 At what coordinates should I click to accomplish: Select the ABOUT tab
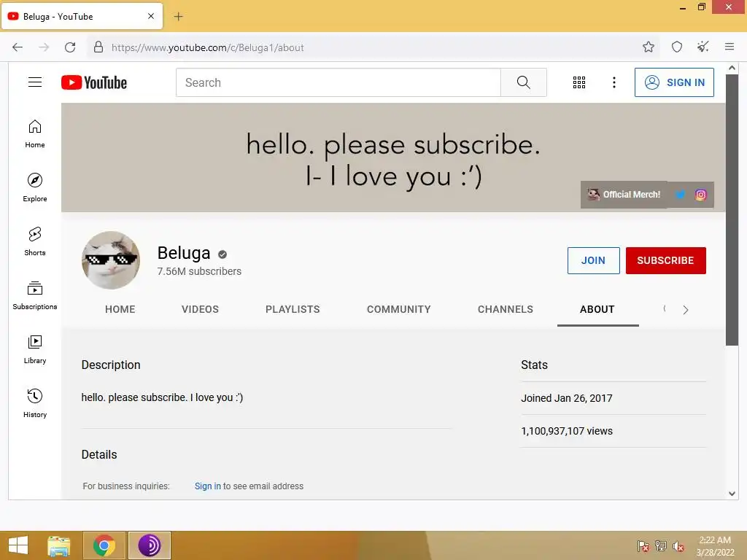click(x=597, y=309)
